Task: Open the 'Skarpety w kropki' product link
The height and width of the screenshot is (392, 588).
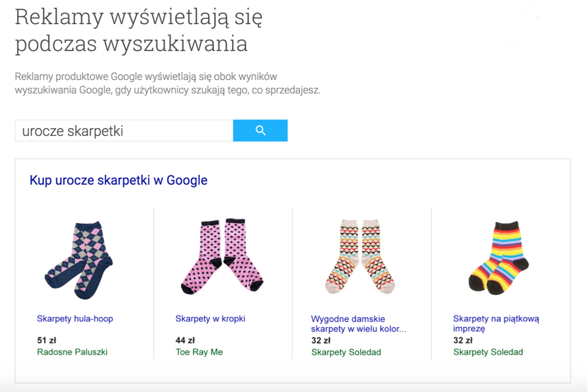Action: [x=210, y=319]
